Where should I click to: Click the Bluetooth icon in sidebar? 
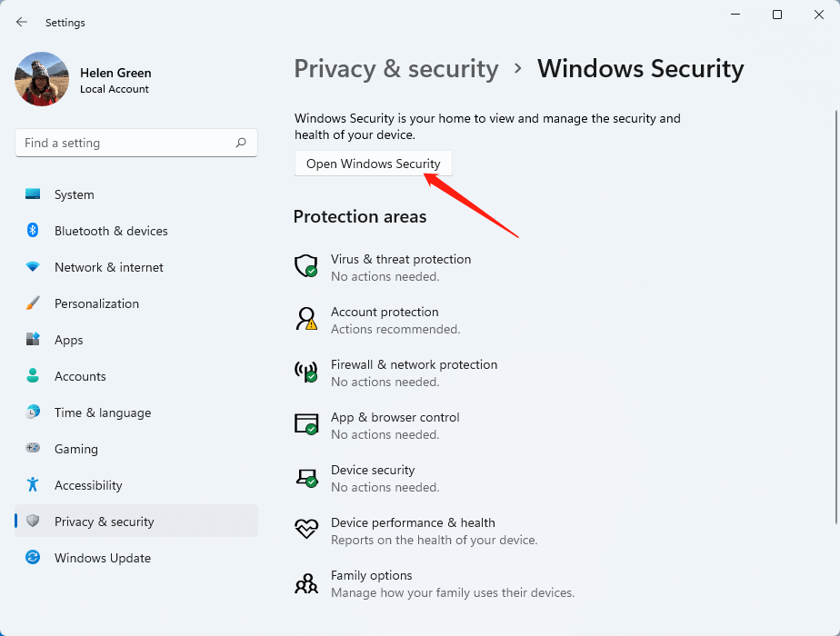33,230
